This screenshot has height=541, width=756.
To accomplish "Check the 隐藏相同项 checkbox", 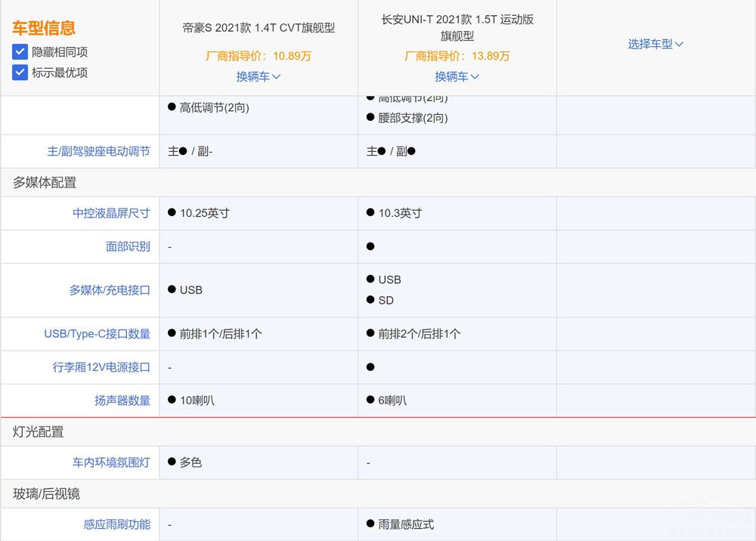I will pyautogui.click(x=19, y=53).
